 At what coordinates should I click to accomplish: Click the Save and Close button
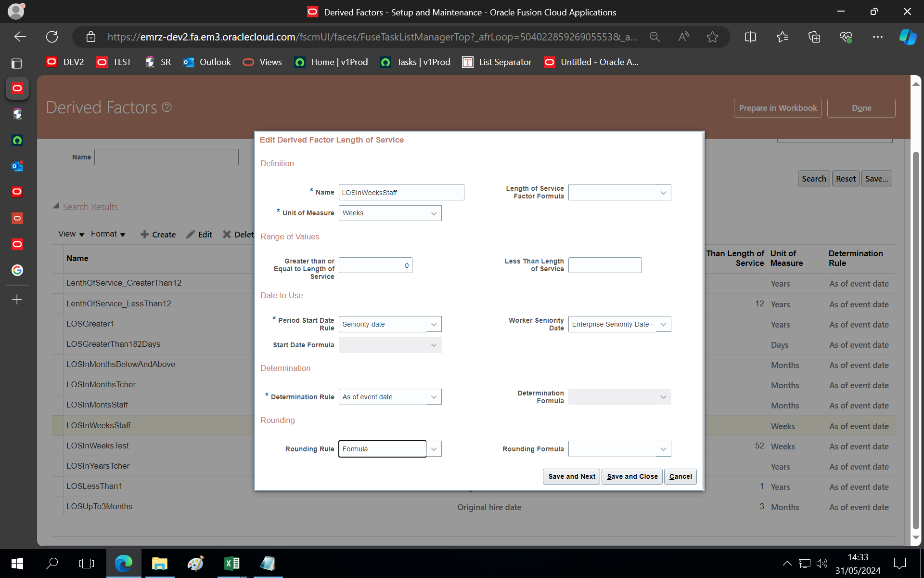632,476
